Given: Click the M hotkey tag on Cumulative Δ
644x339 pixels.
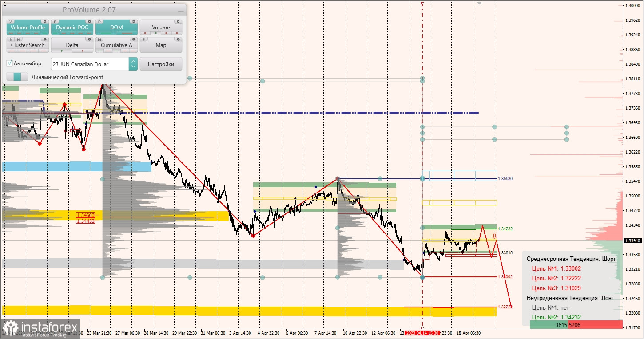Looking at the screenshot, I should (x=99, y=39).
